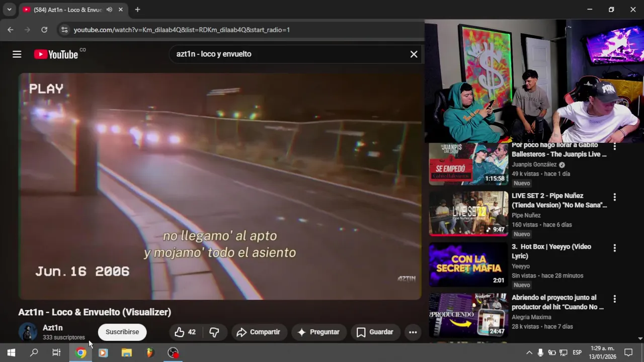
Task: Select the Azt1n - Loco & Envuelto tab
Action: [67, 10]
